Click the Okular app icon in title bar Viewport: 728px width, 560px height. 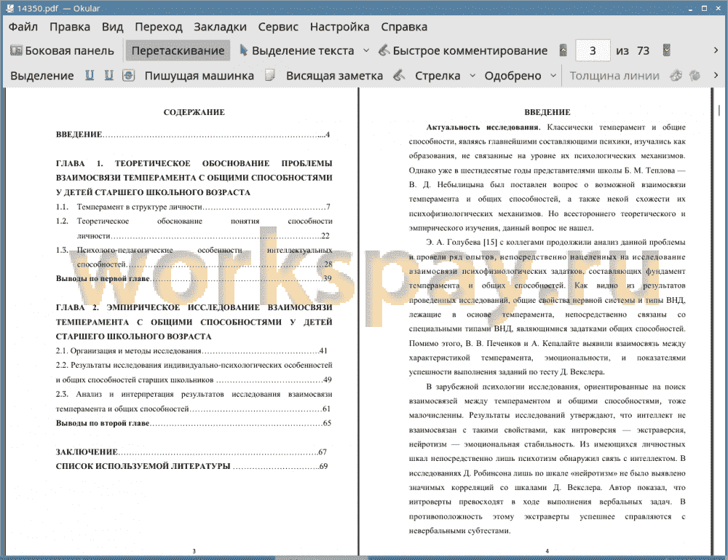point(9,8)
